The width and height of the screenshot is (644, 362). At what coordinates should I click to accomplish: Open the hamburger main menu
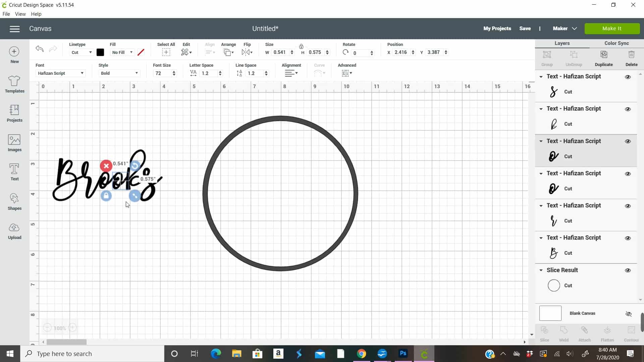tap(14, 29)
